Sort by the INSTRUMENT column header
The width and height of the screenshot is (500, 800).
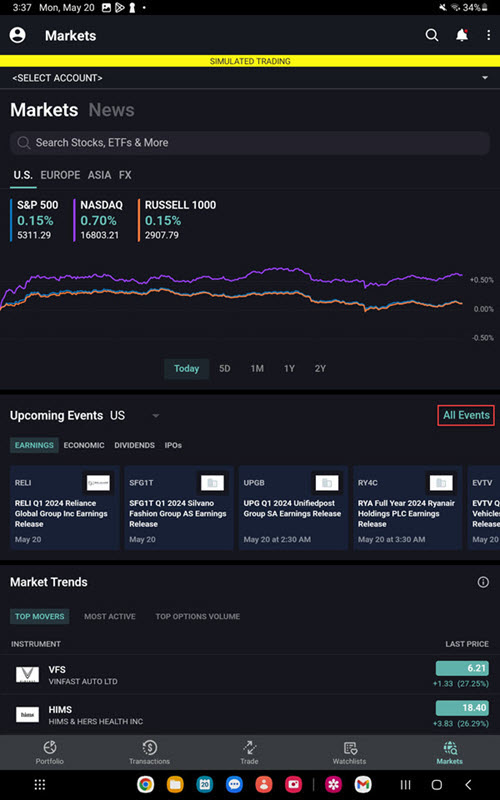click(x=36, y=644)
